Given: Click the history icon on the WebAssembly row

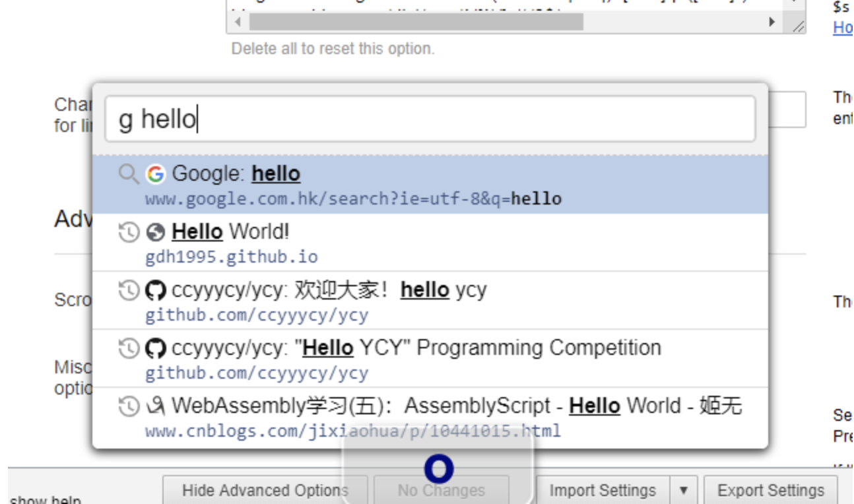Looking at the screenshot, I should 128,406.
